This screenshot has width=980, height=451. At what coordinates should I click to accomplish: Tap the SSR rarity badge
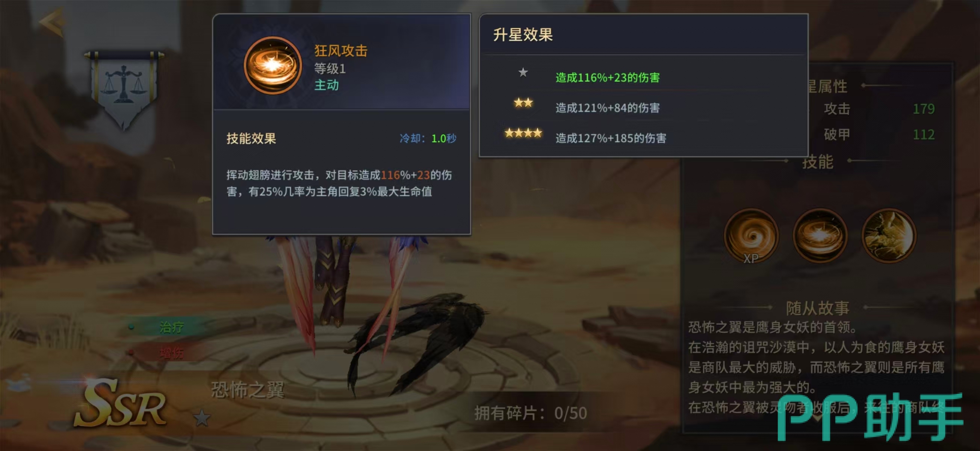(120, 403)
